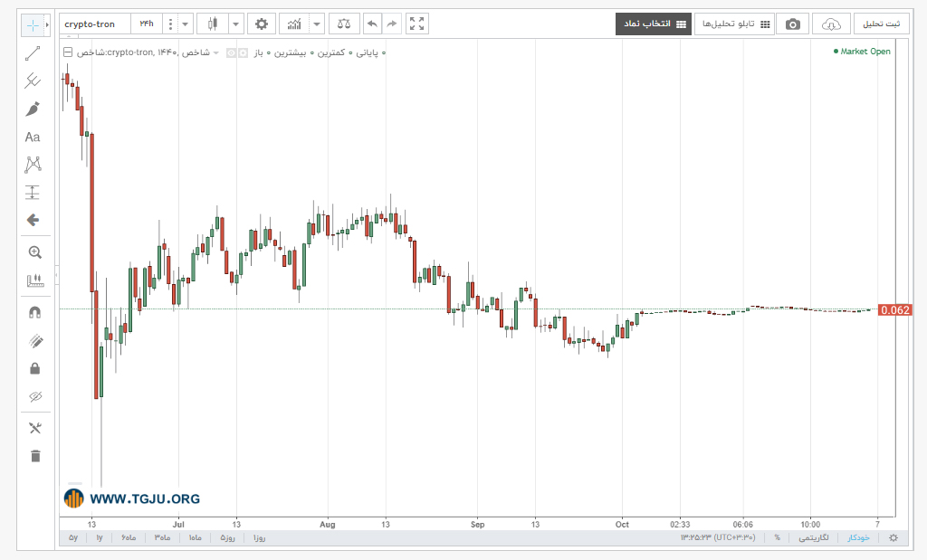The height and width of the screenshot is (560, 927).
Task: Select the brush drawing tool
Action: [33, 109]
